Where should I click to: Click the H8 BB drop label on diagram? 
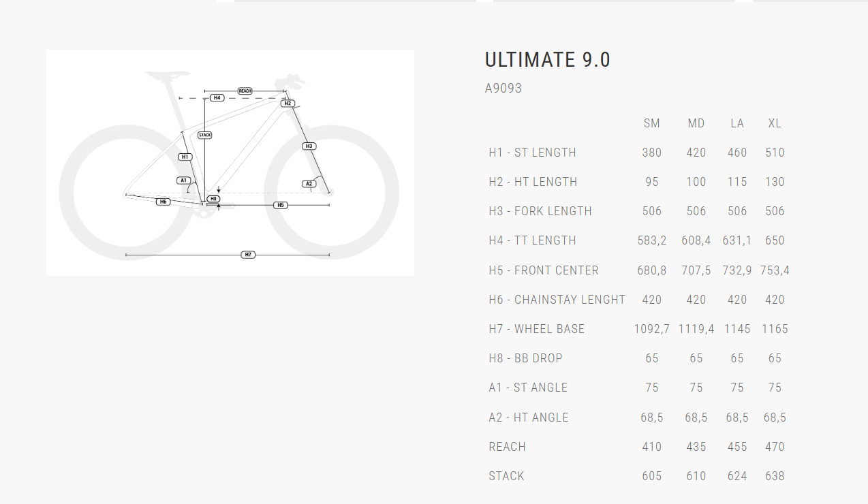tap(213, 199)
